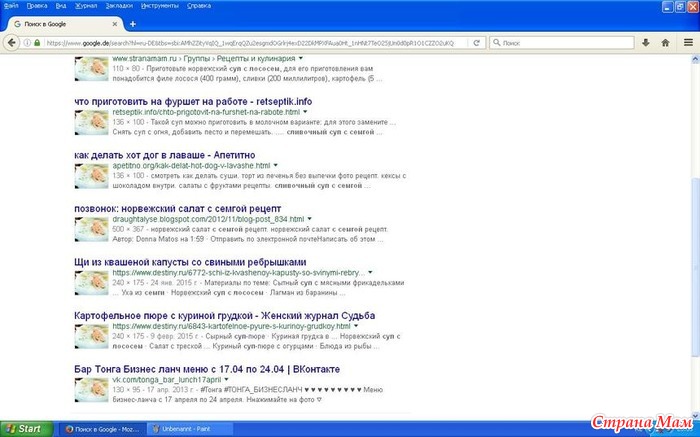Click the browser back arrow button

pos(13,43)
